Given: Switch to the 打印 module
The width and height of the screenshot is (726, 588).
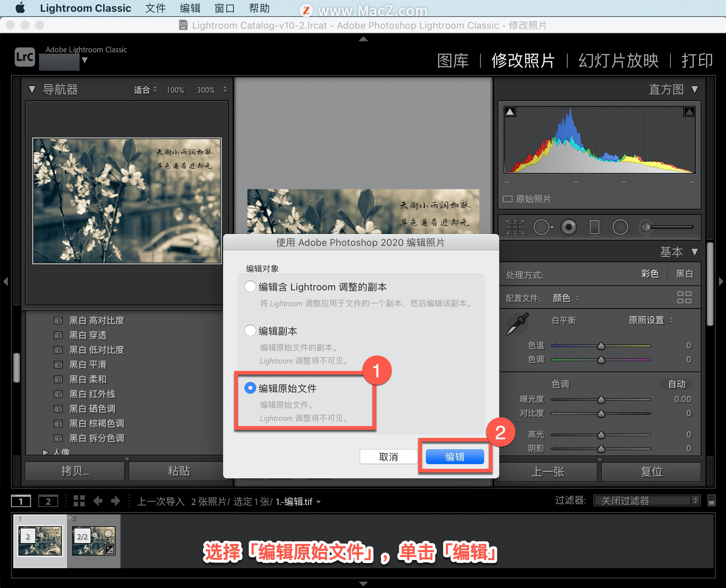Looking at the screenshot, I should click(697, 60).
